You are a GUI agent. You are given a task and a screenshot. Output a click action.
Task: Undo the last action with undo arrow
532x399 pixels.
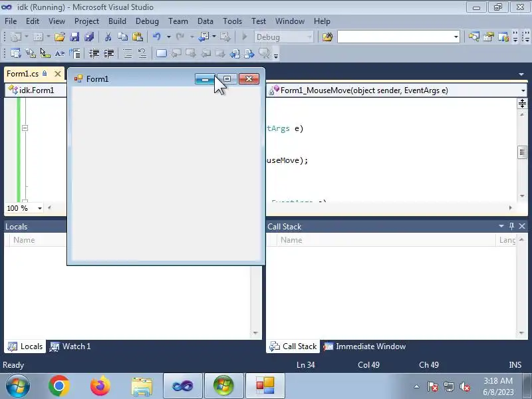point(157,37)
